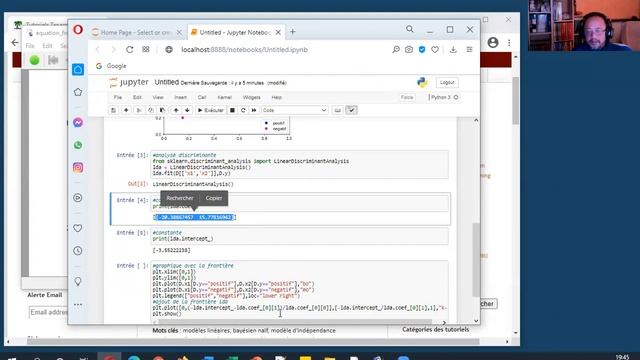Image resolution: width=640 pixels, height=360 pixels.
Task: Open Opera downloads icon
Action: [x=453, y=50]
